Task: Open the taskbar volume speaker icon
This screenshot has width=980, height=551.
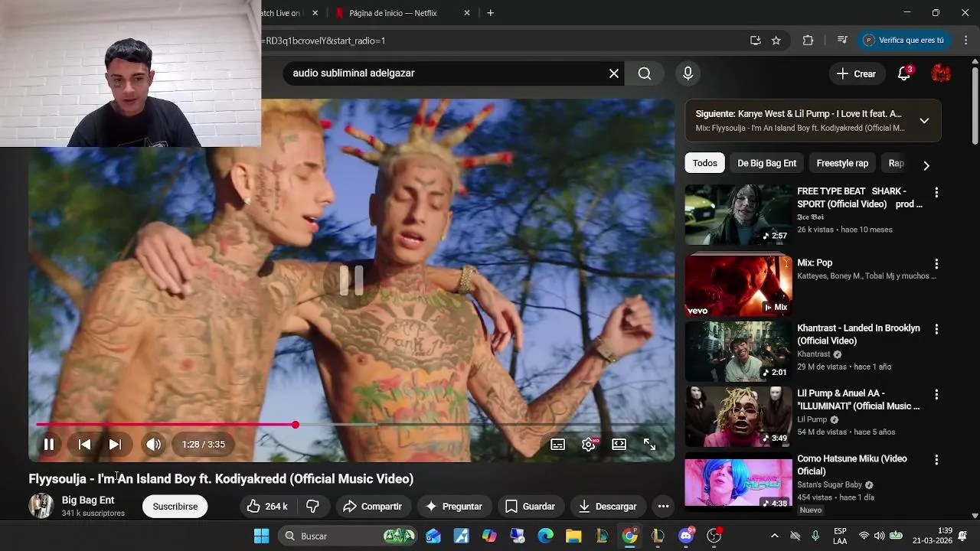Action: coord(879,536)
